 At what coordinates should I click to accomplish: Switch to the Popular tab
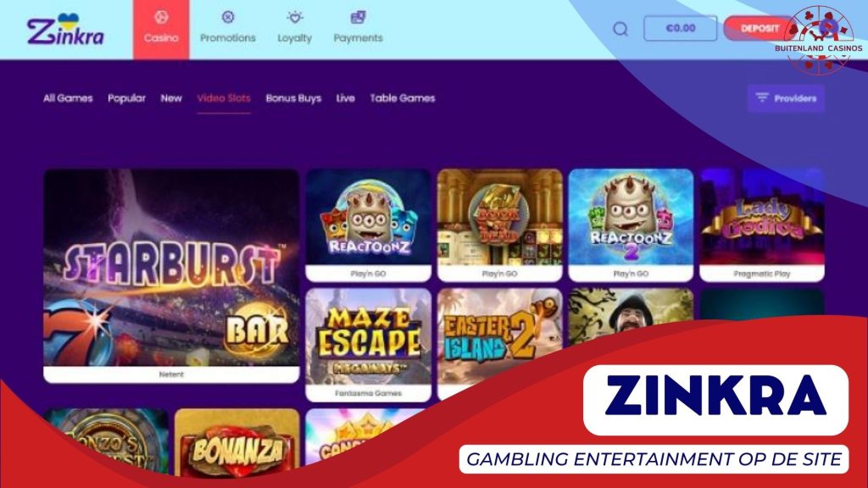[x=127, y=98]
